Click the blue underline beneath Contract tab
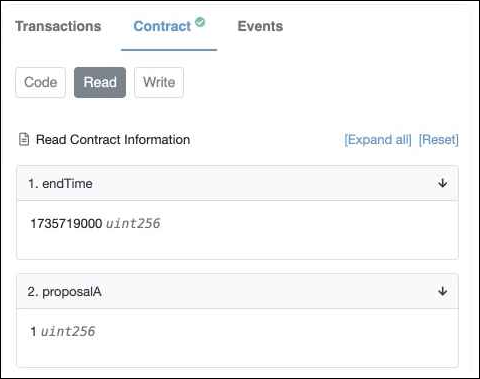 (x=169, y=50)
